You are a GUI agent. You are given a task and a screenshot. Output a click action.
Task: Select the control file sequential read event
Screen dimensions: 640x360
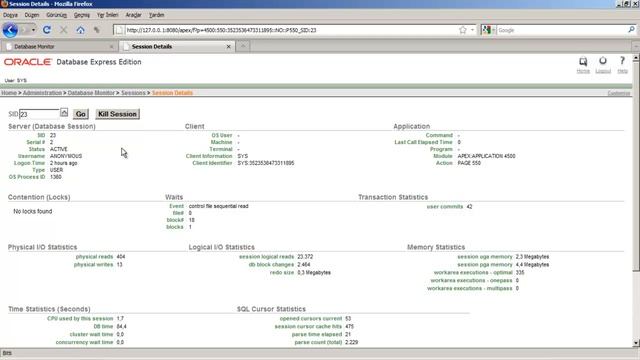(x=218, y=206)
